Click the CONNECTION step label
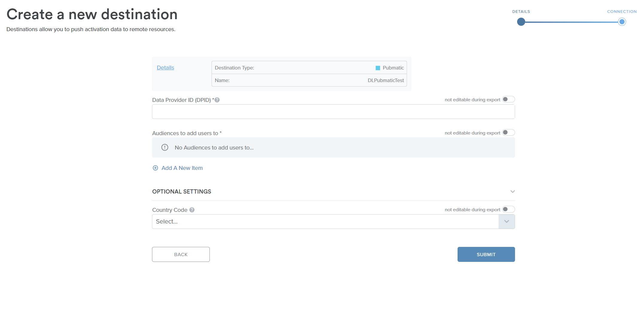 point(622,12)
